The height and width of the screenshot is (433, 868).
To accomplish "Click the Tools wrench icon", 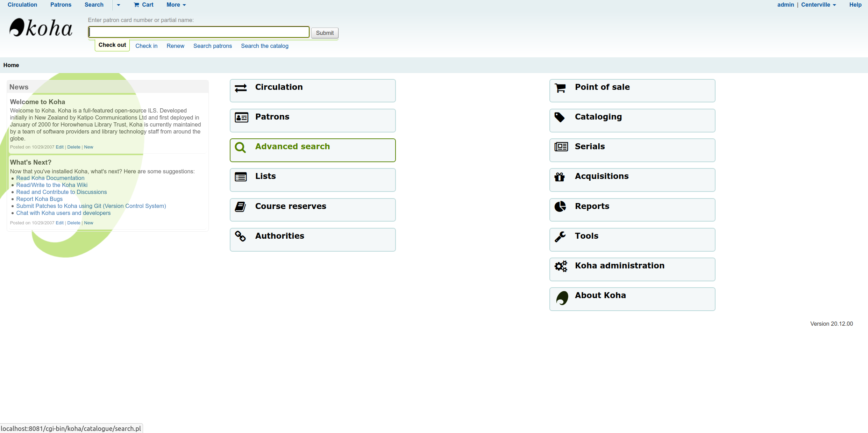I will 560,237.
